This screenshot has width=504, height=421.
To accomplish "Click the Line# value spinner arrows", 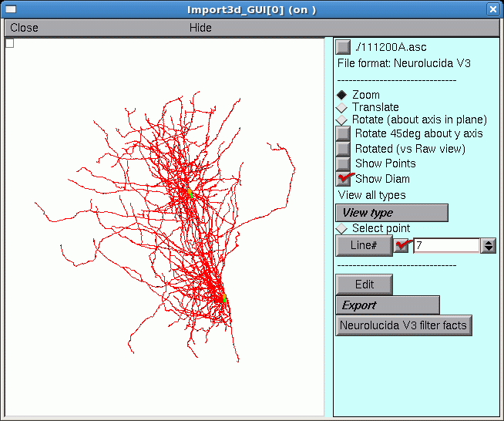I will click(x=487, y=245).
